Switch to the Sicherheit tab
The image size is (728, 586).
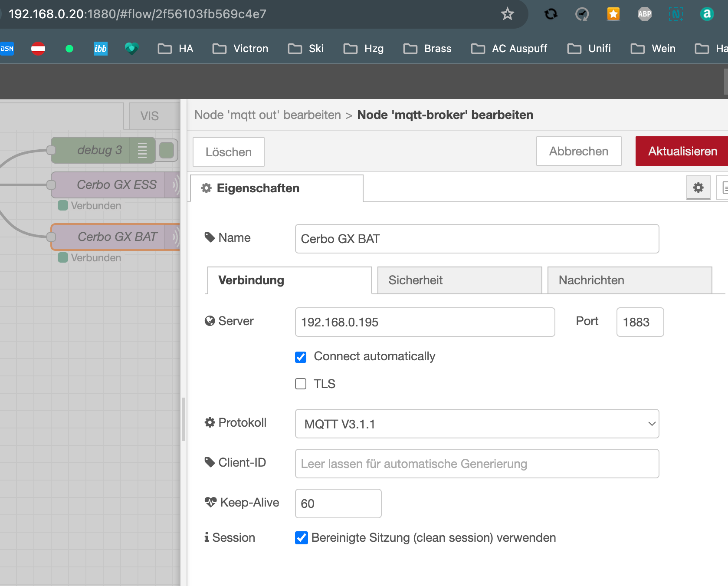click(459, 280)
